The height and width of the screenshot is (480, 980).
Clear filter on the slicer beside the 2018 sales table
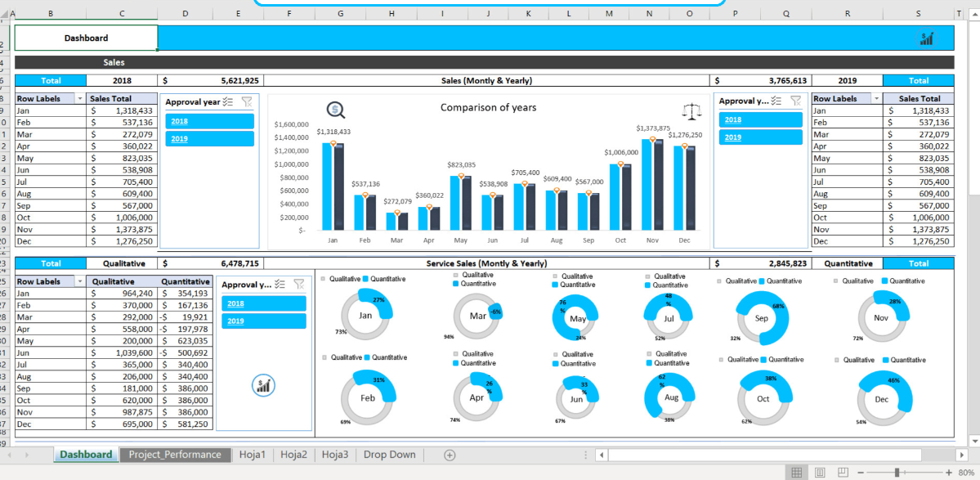coord(248,101)
